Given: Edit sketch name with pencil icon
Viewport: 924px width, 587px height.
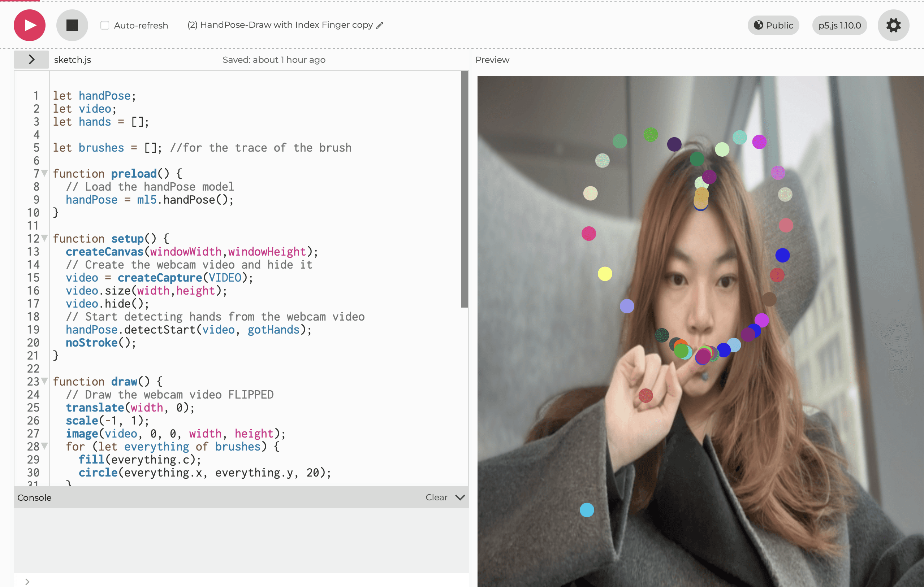Looking at the screenshot, I should (x=380, y=25).
